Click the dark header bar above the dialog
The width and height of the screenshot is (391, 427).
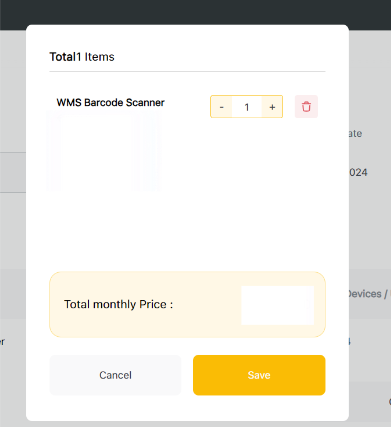click(195, 12)
